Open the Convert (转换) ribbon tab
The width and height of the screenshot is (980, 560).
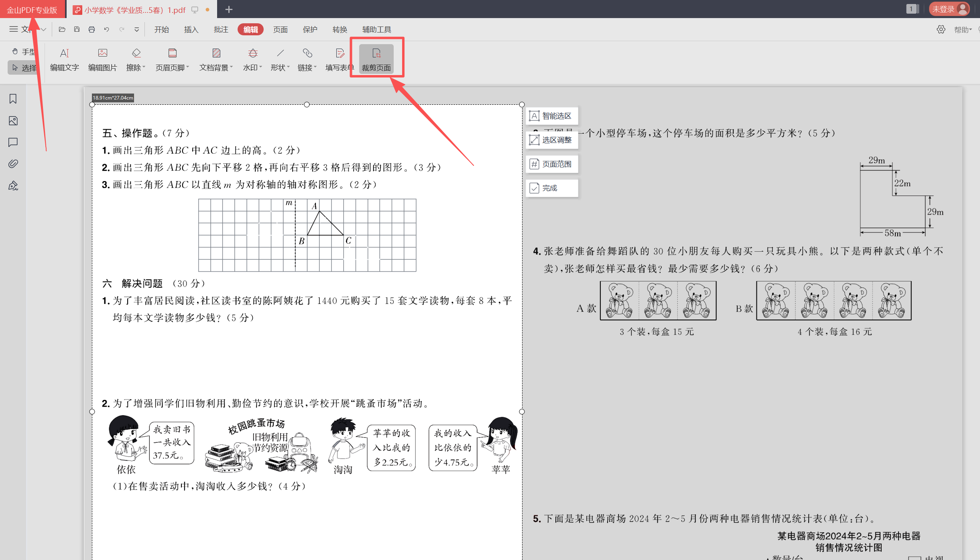pyautogui.click(x=340, y=29)
